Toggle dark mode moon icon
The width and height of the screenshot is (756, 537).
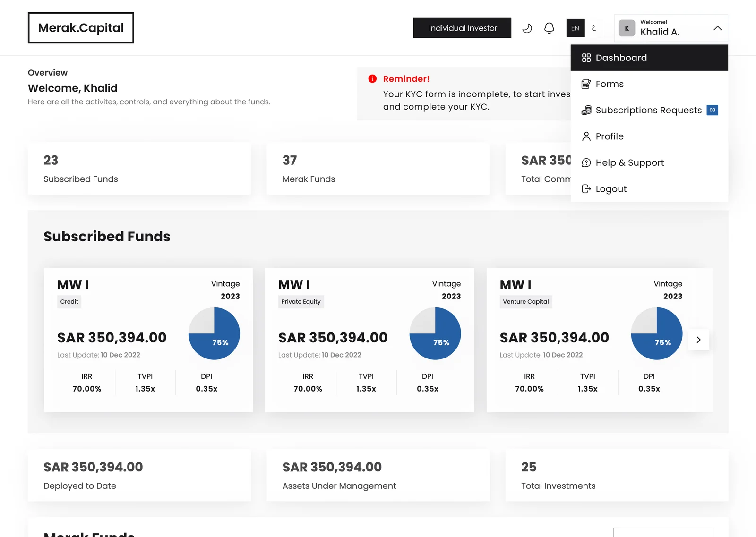pyautogui.click(x=527, y=28)
